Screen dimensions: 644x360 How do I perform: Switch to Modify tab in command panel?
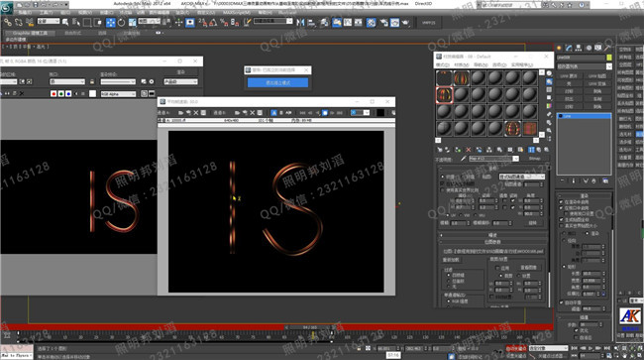coord(569,48)
